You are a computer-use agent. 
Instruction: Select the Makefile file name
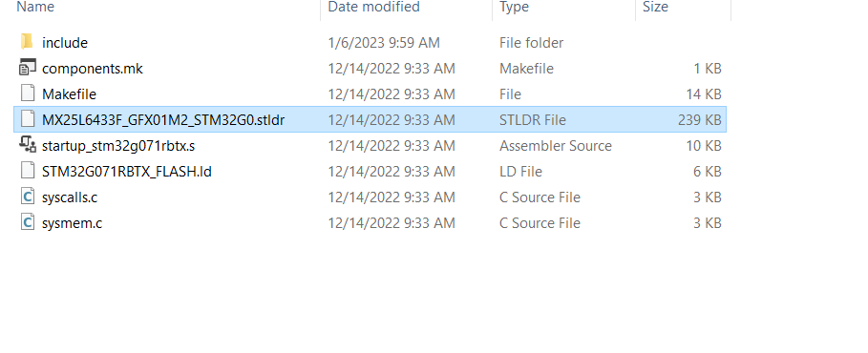[69, 94]
